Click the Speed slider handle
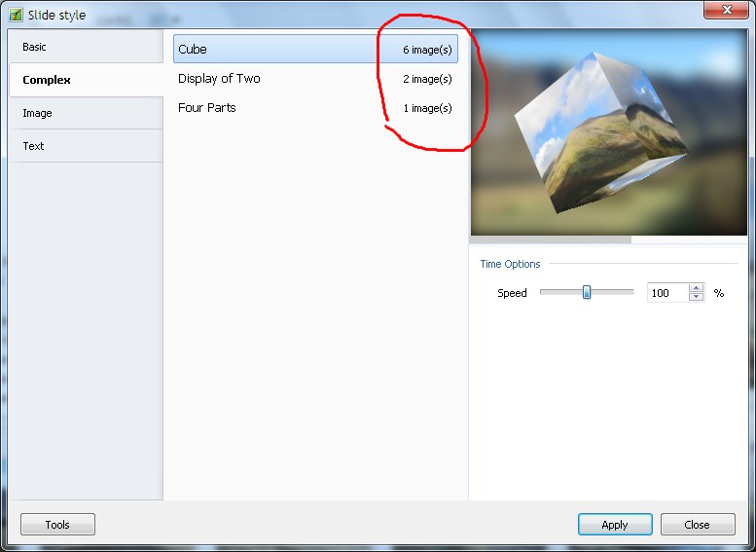This screenshot has width=756, height=552. [587, 292]
